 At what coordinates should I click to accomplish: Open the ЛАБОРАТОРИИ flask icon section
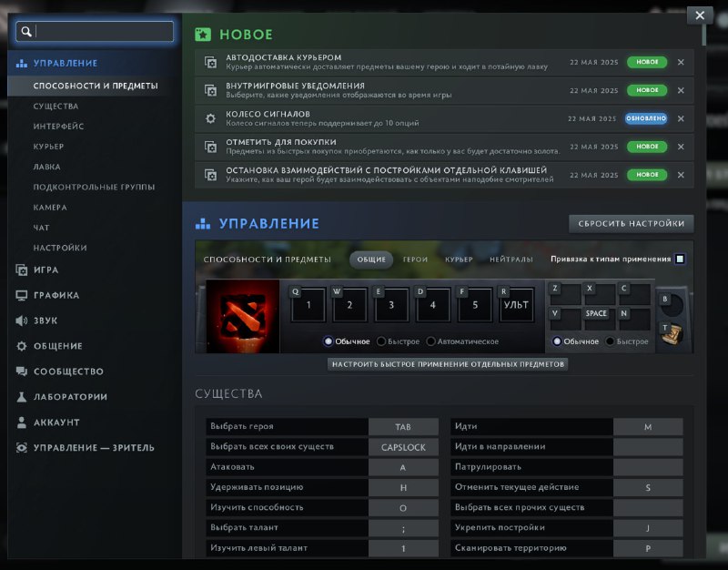tap(21, 397)
